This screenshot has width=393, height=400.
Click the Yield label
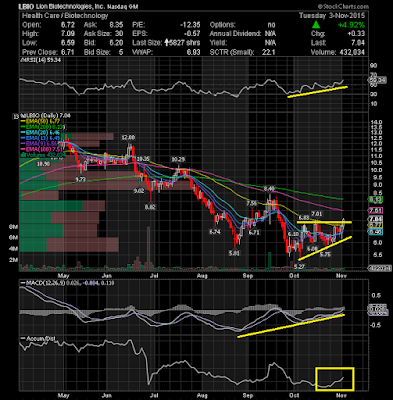click(218, 43)
